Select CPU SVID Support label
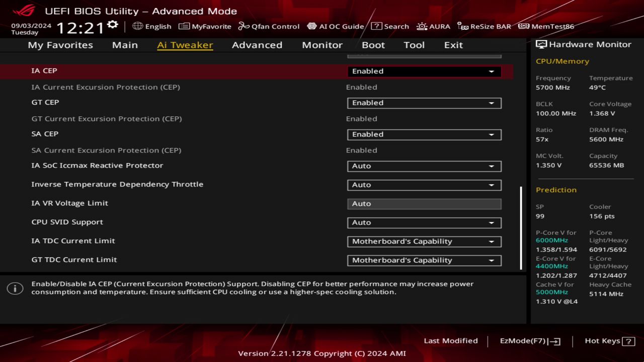The width and height of the screenshot is (644, 362). pos(67,222)
